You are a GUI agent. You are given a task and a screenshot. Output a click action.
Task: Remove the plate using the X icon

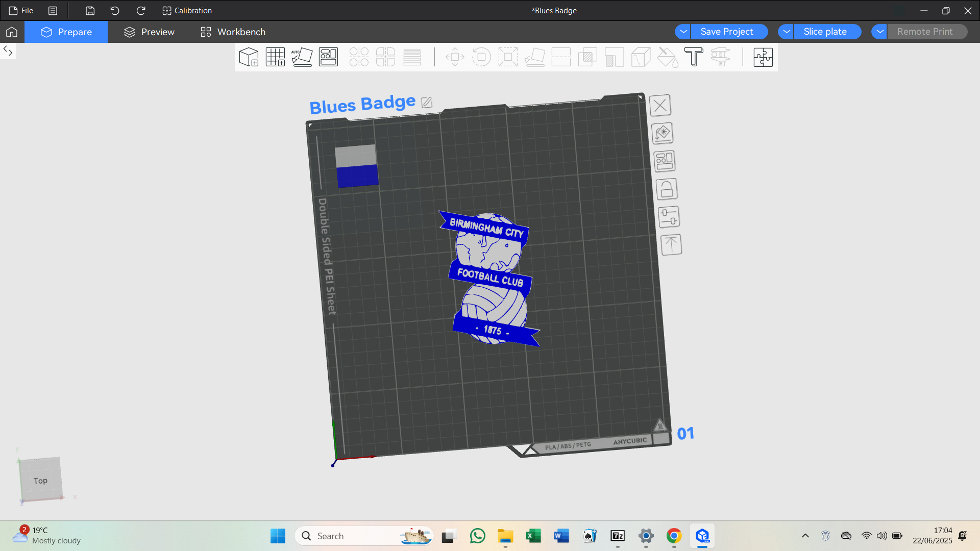[x=660, y=106]
